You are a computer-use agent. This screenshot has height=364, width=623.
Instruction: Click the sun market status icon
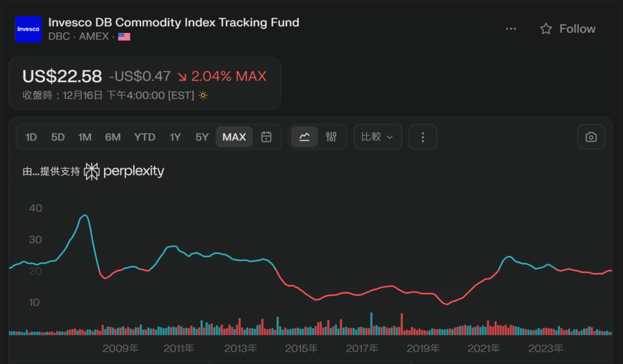[x=203, y=95]
